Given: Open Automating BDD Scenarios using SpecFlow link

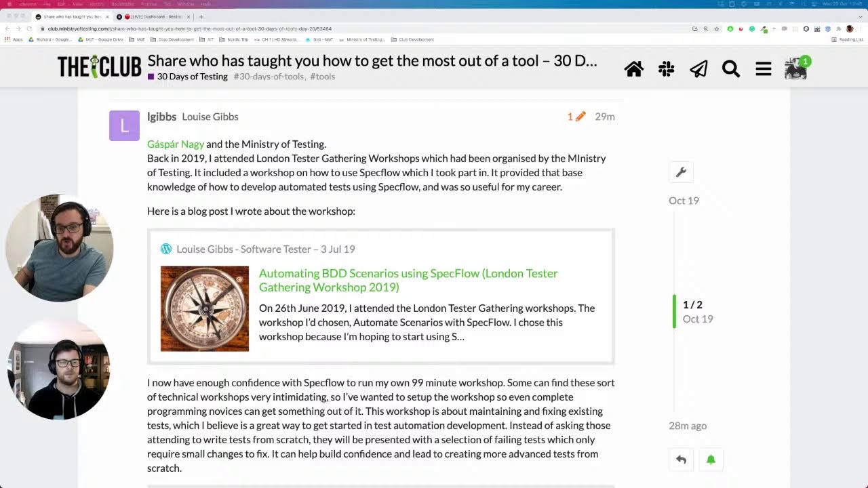Looking at the screenshot, I should (408, 280).
